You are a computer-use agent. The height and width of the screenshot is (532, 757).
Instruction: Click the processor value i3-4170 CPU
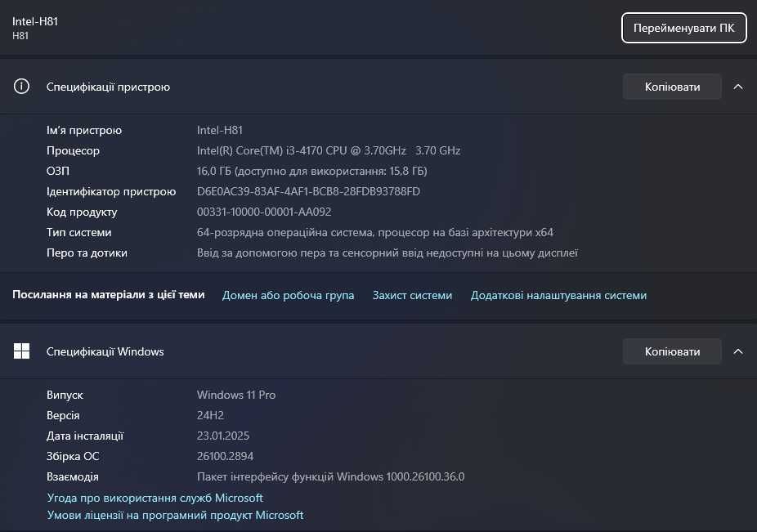tap(329, 150)
